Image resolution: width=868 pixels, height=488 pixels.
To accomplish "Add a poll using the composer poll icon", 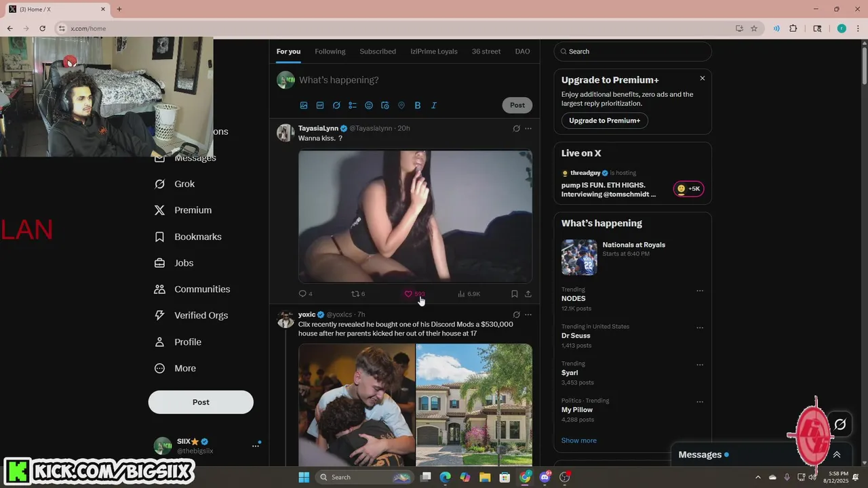I will click(x=353, y=105).
